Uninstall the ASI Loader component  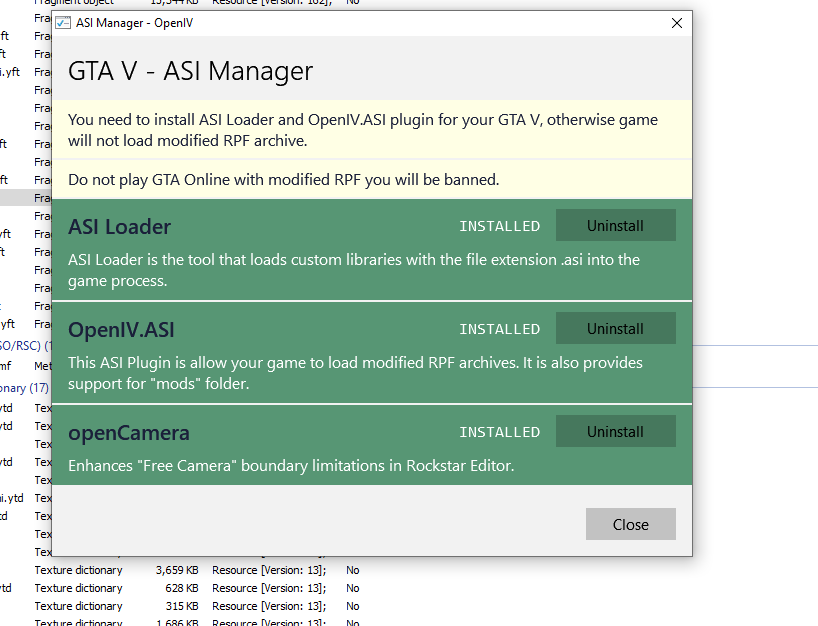(x=616, y=225)
